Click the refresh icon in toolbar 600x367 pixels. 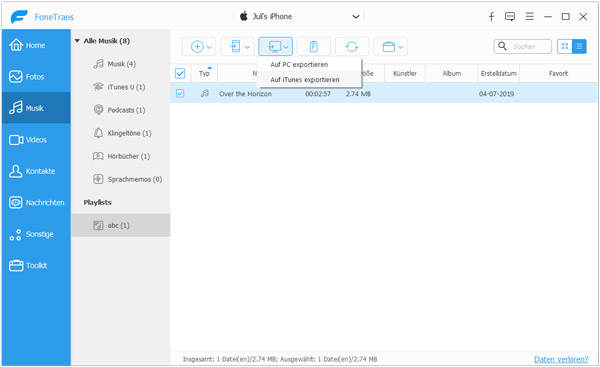(x=352, y=47)
